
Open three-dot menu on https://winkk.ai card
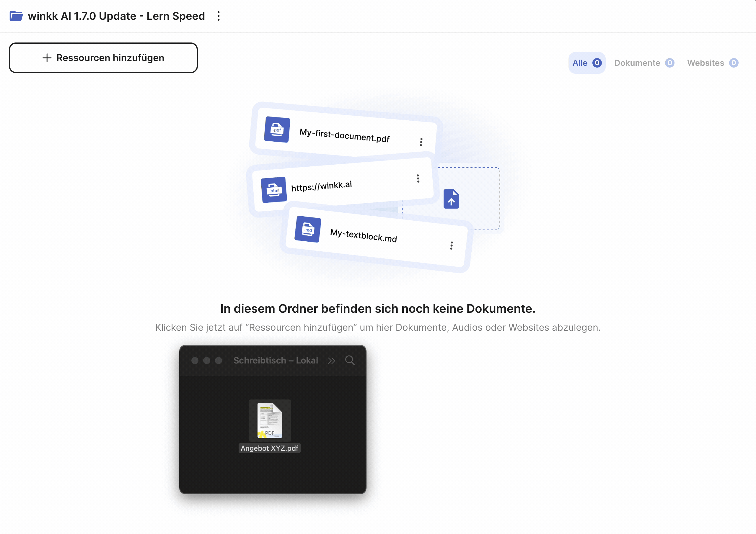[x=418, y=178]
